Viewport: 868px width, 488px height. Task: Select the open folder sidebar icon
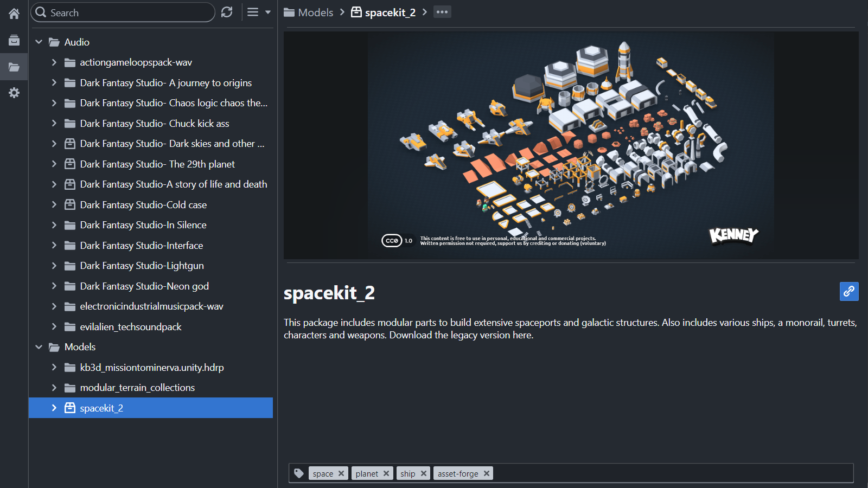pyautogui.click(x=14, y=67)
